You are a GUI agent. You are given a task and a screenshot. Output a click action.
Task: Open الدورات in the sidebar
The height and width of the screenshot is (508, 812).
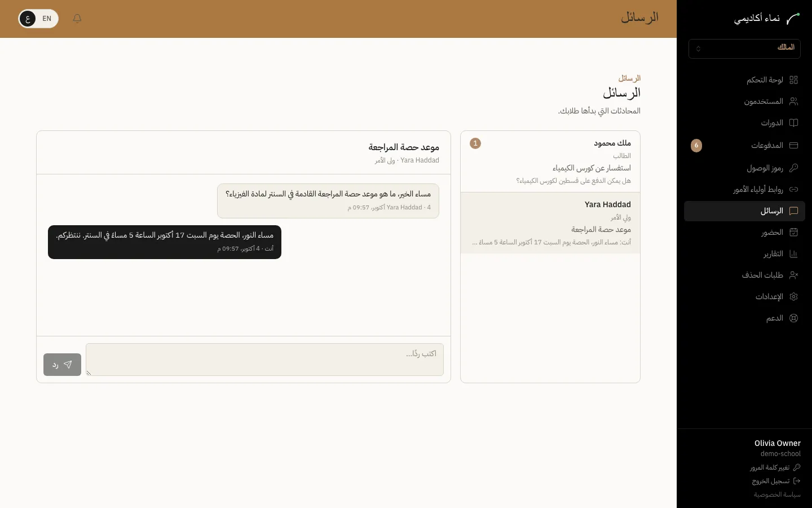(744, 123)
